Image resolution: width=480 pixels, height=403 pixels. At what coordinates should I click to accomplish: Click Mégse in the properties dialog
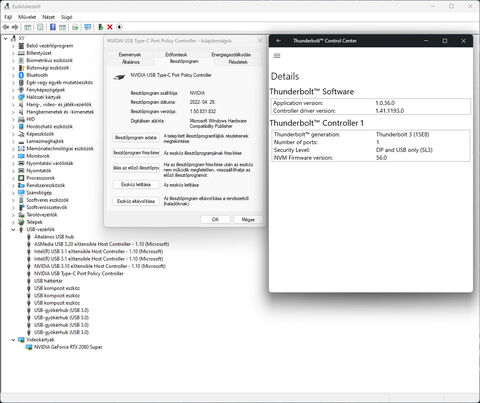coord(248,219)
